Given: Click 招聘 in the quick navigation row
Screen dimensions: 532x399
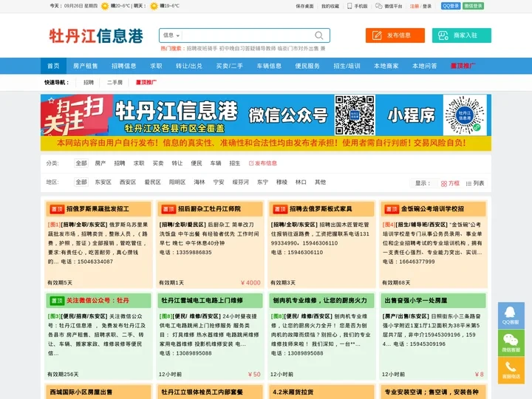Looking at the screenshot, I should tap(89, 83).
